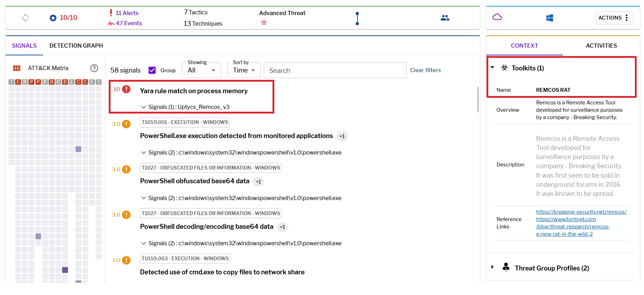Click the T1059.003 - EXECUTION - WINDOWS tag
Viewport: 644px width, 295px height.
[x=185, y=259]
